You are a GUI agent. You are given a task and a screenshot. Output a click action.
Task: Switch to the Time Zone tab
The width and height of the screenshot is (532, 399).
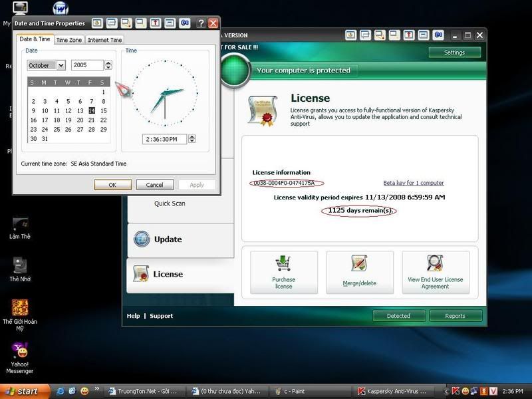coord(69,40)
